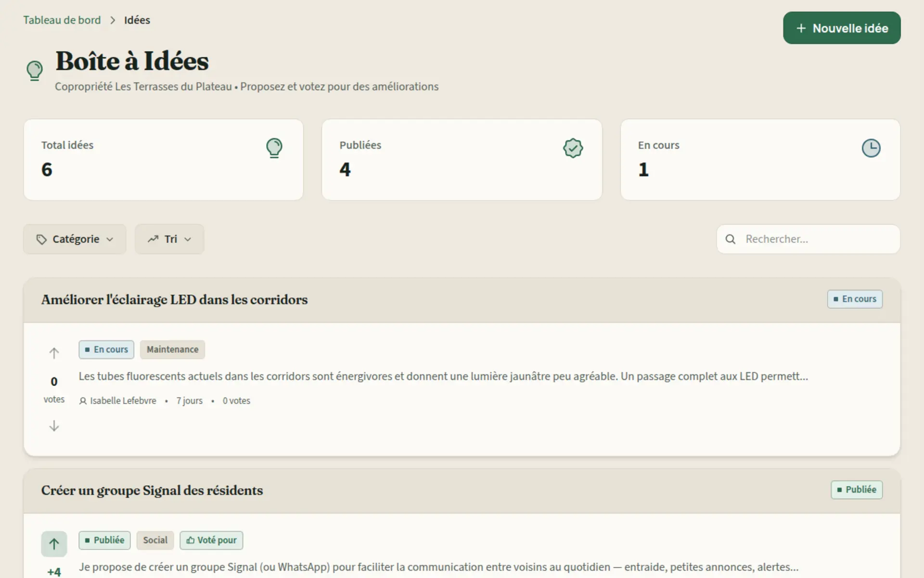Downvote the LED corridor lighting idea
The image size is (924, 578).
pyautogui.click(x=54, y=426)
